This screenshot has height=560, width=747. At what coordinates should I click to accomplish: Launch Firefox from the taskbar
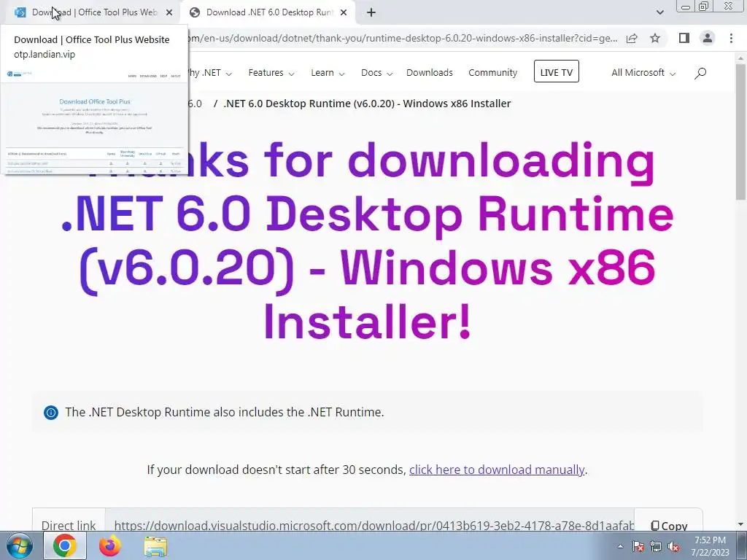pos(110,545)
